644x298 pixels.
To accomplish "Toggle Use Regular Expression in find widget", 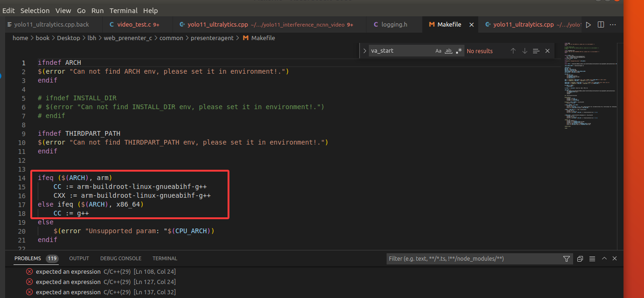I will 459,51.
